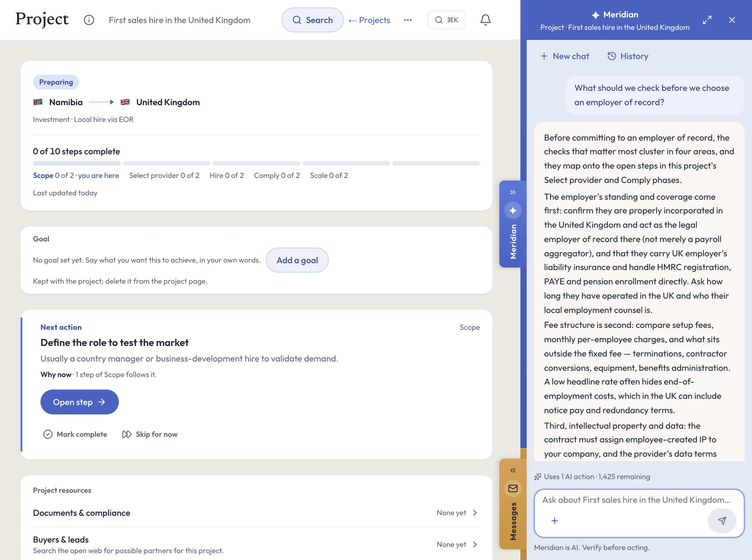Open the ⌘K command search box

pos(446,20)
